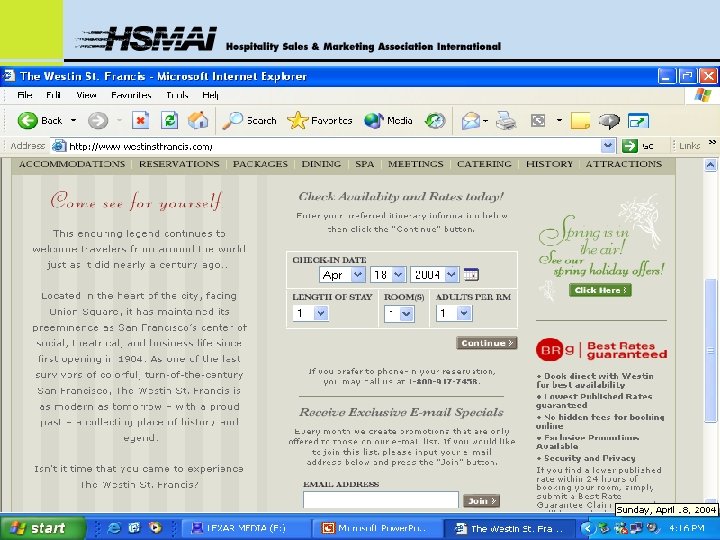The height and width of the screenshot is (540, 720).
Task: Go to the Reservations section
Action: (179, 164)
